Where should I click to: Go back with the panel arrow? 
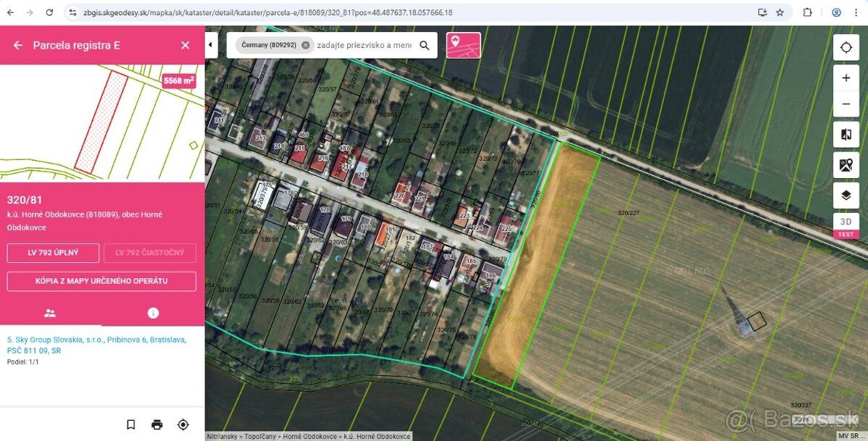18,45
